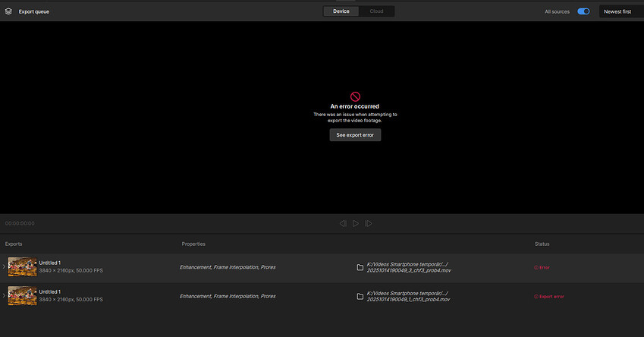Click the layers icon beside Export queue
644x337 pixels.
click(x=8, y=11)
